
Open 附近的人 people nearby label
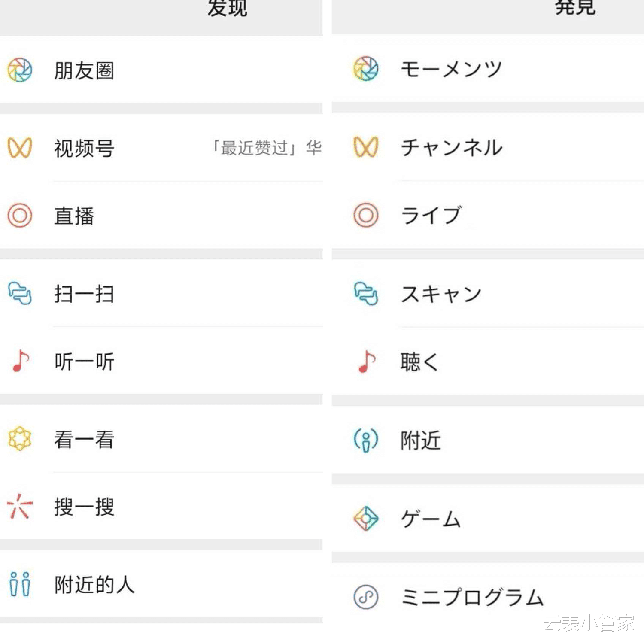(94, 584)
